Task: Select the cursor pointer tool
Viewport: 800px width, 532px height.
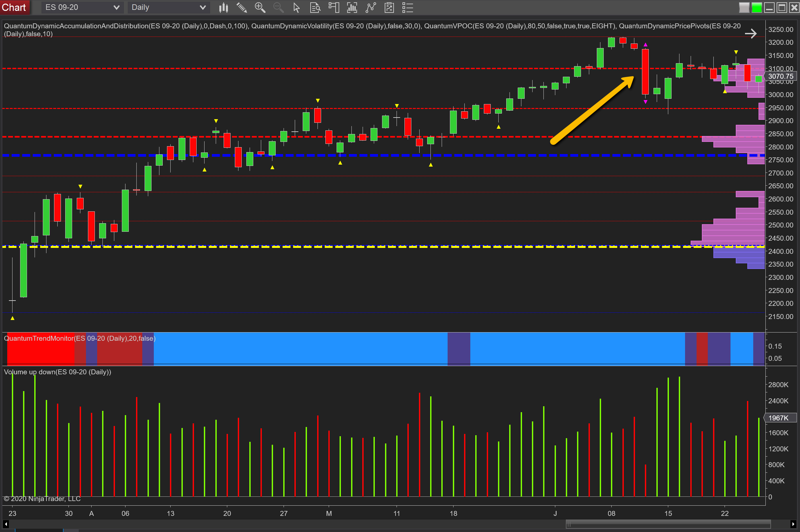Action: [297, 8]
